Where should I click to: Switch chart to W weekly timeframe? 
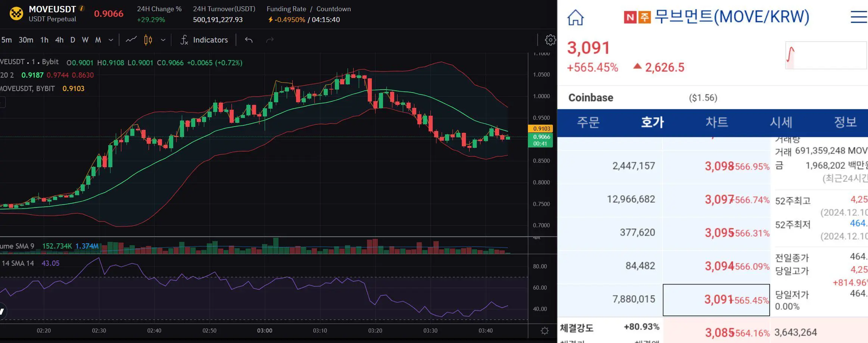[85, 40]
